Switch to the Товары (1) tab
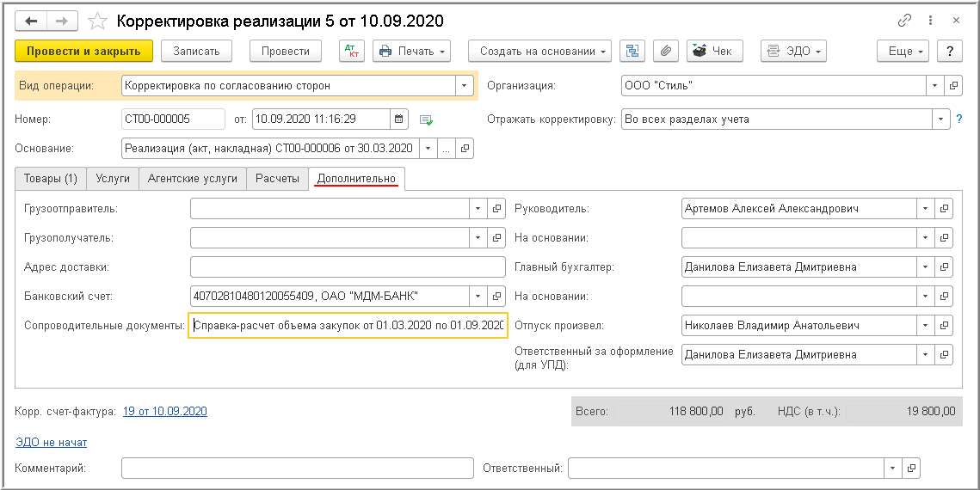The image size is (980, 490). [51, 179]
